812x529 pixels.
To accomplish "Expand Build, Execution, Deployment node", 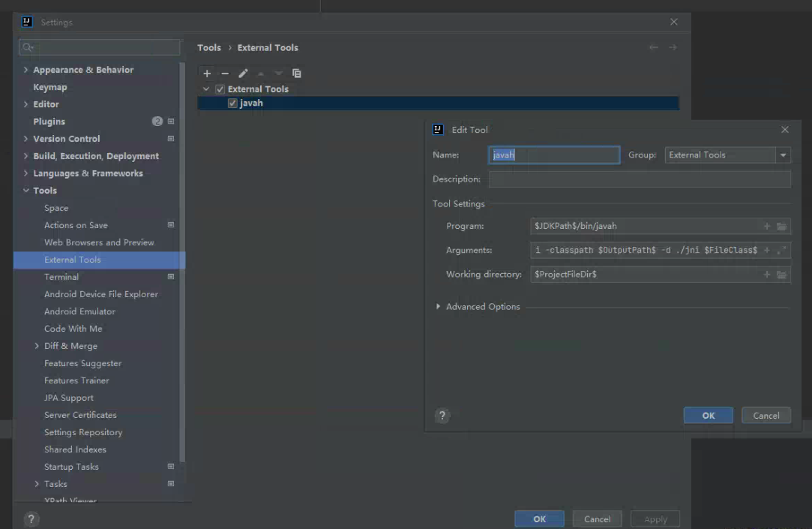I will pos(25,156).
